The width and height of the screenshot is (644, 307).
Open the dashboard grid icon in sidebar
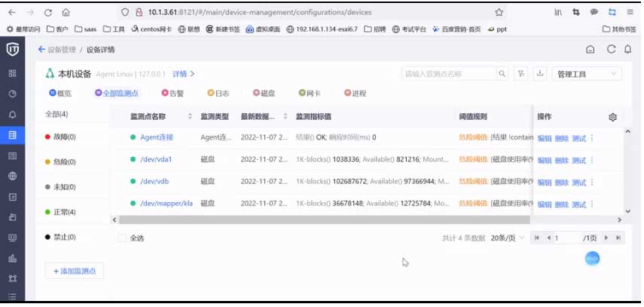pos(12,73)
